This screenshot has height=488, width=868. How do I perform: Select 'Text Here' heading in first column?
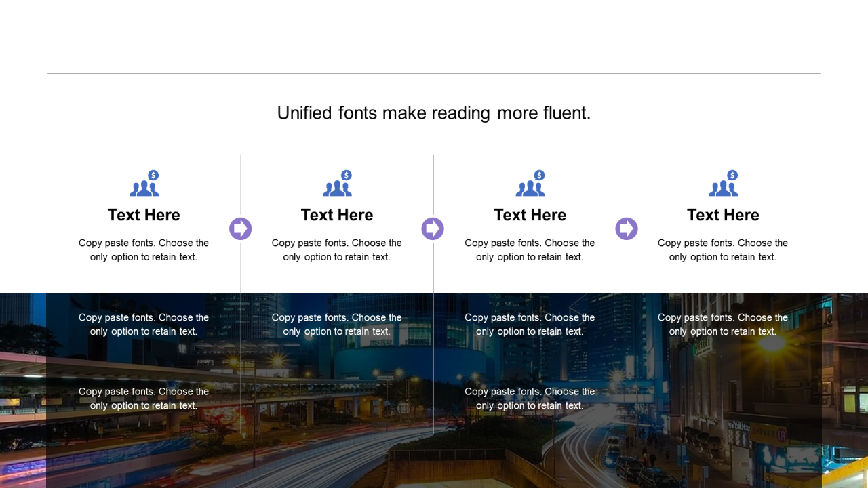[144, 215]
